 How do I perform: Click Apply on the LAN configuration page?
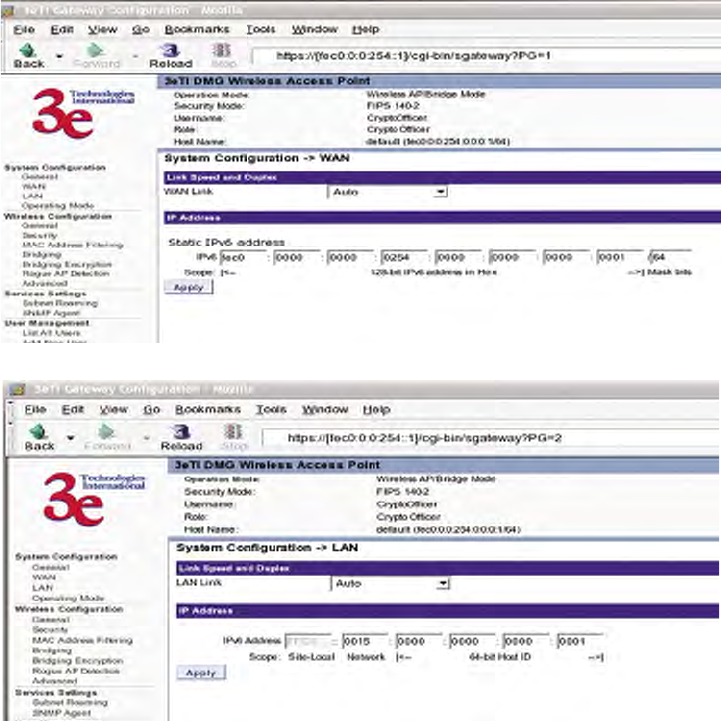coord(201,673)
